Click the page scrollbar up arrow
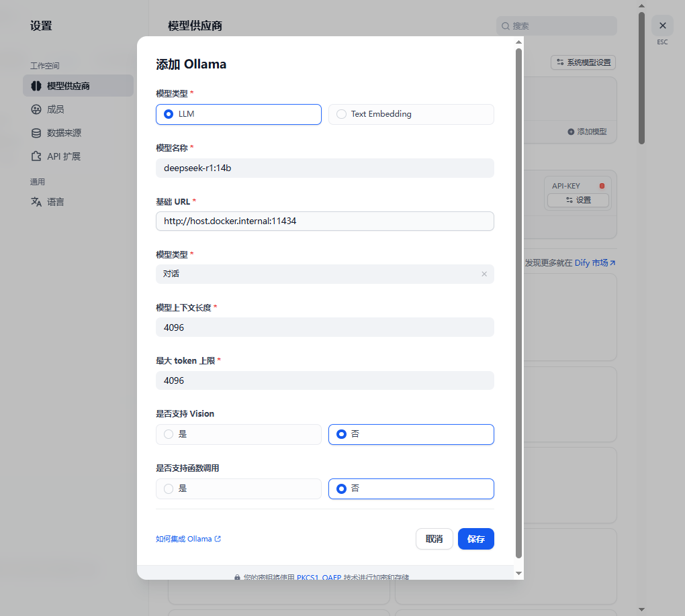Viewport: 685px width, 616px height. (641, 5)
